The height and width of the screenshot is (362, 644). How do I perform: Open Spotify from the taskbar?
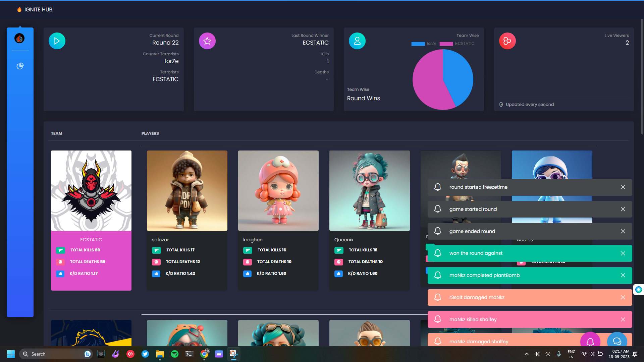pos(175,354)
